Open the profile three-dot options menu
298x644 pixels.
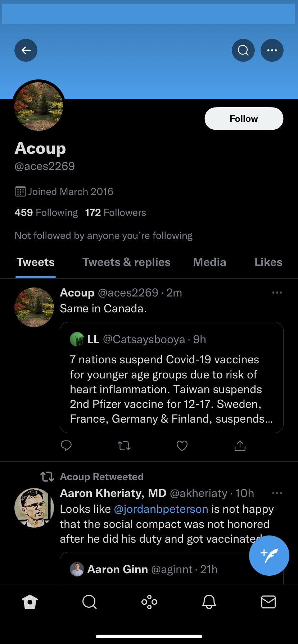(272, 50)
